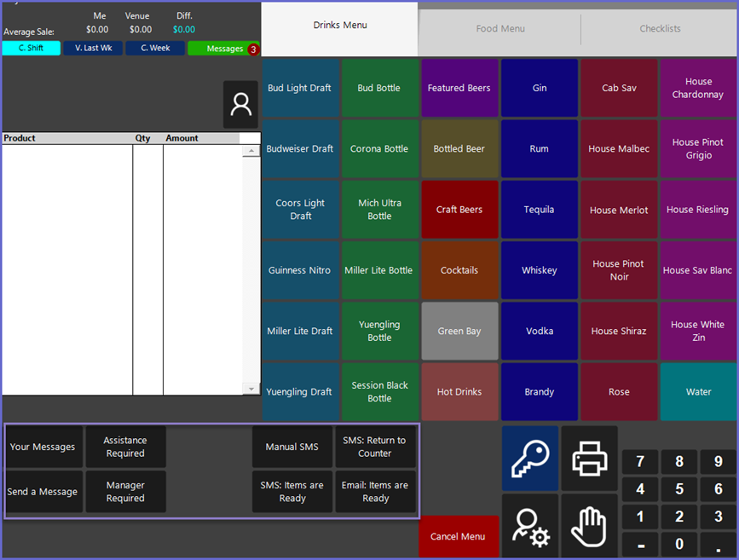Image resolution: width=739 pixels, height=560 pixels.
Task: Click the customer profile icon
Action: (x=240, y=105)
